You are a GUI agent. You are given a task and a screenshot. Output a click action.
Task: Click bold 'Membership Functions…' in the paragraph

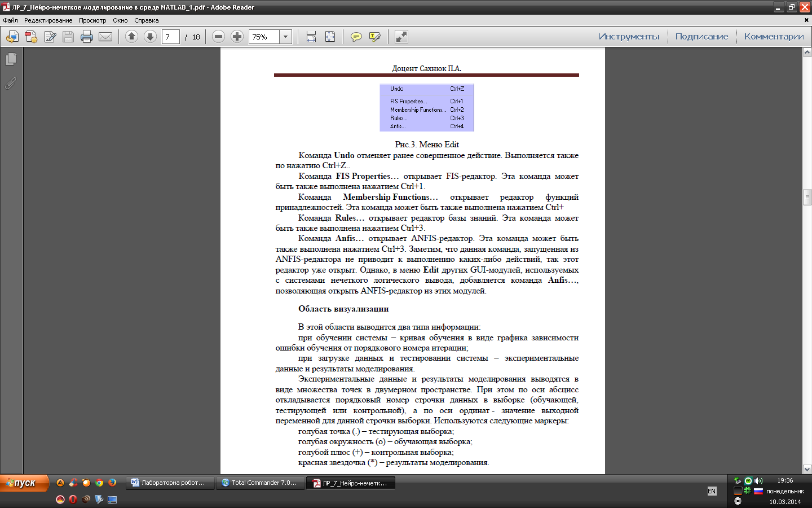(x=390, y=197)
